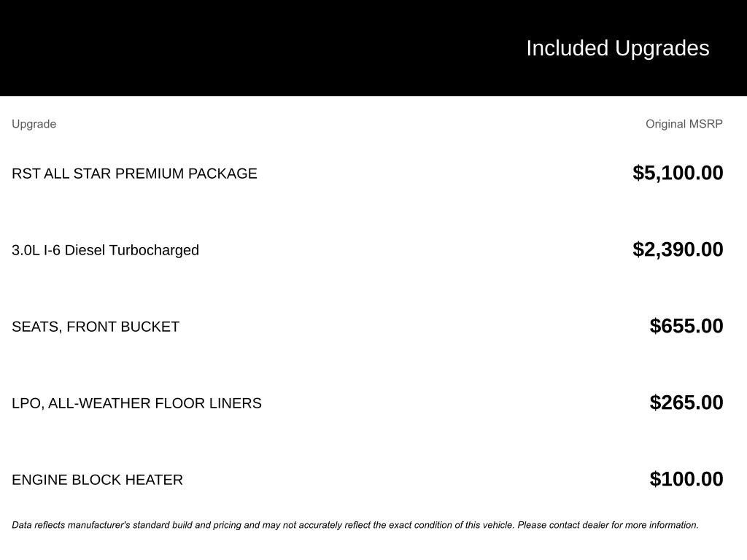
Task: Select ENGINE BLOCK HEATER upgrade
Action: (97, 480)
